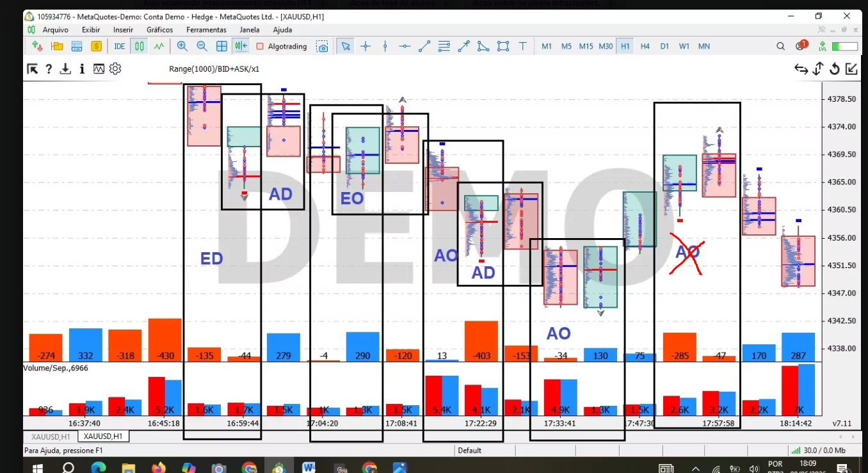Image resolution: width=868 pixels, height=473 pixels.
Task: Switch chart to candlestick mode
Action: pos(139,46)
